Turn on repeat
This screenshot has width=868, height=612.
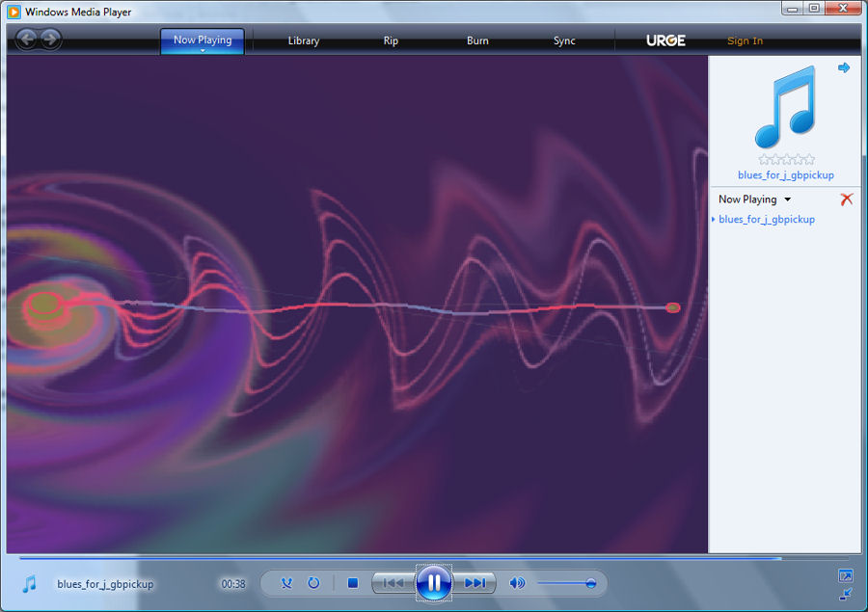(x=313, y=583)
